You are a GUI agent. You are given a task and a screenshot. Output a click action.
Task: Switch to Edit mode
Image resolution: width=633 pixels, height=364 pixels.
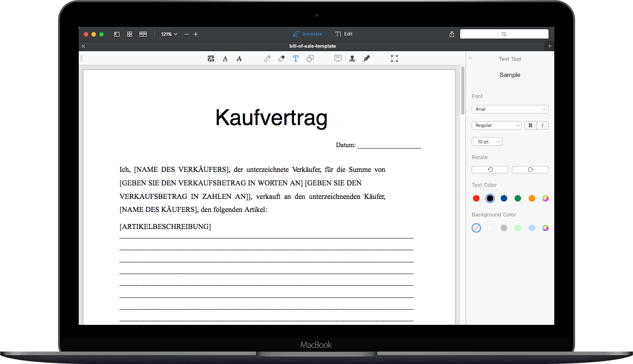point(344,34)
